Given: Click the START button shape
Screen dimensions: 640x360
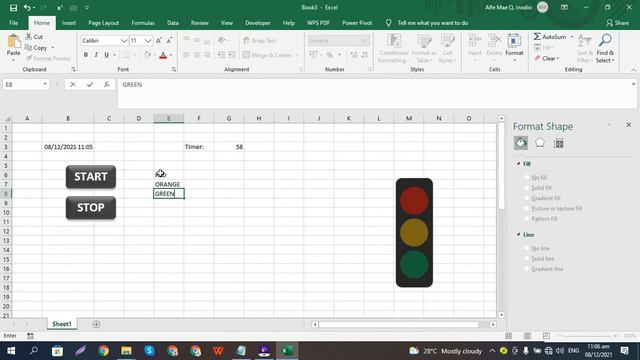Looking at the screenshot, I should [91, 177].
